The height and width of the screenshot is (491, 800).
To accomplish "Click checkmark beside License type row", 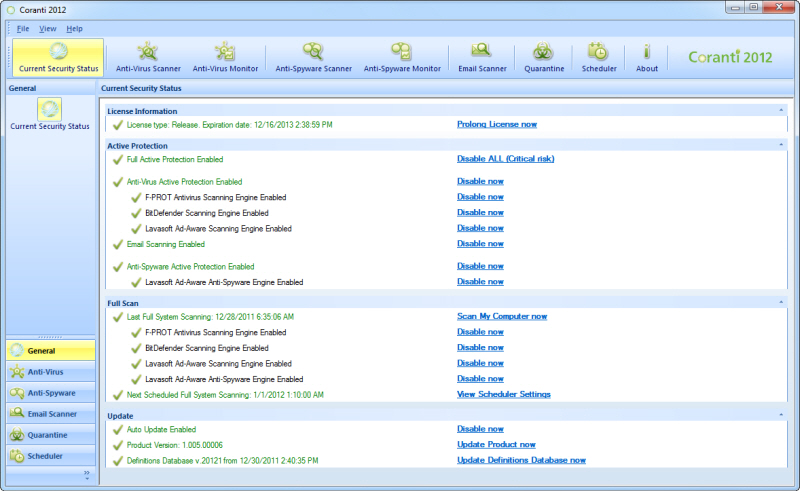I will [x=118, y=125].
